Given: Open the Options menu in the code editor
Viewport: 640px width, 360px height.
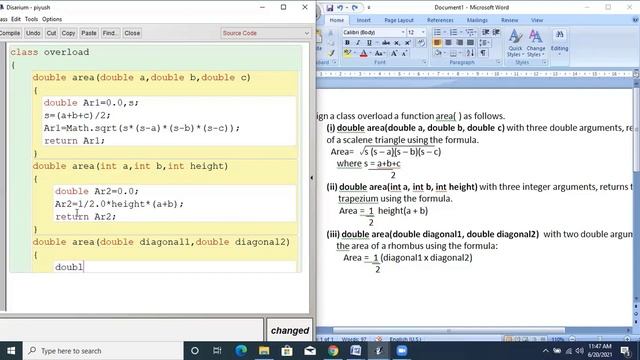Looking at the screenshot, I should pyautogui.click(x=52, y=19).
